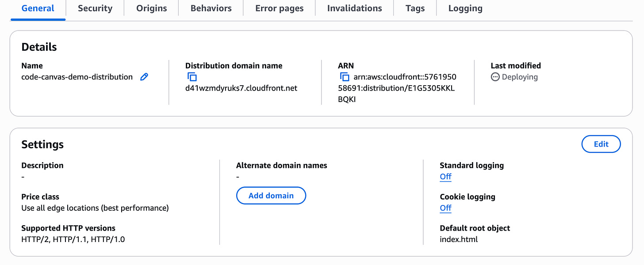This screenshot has width=644, height=265.
Task: Click the Deploying status icon
Action: pos(495,77)
